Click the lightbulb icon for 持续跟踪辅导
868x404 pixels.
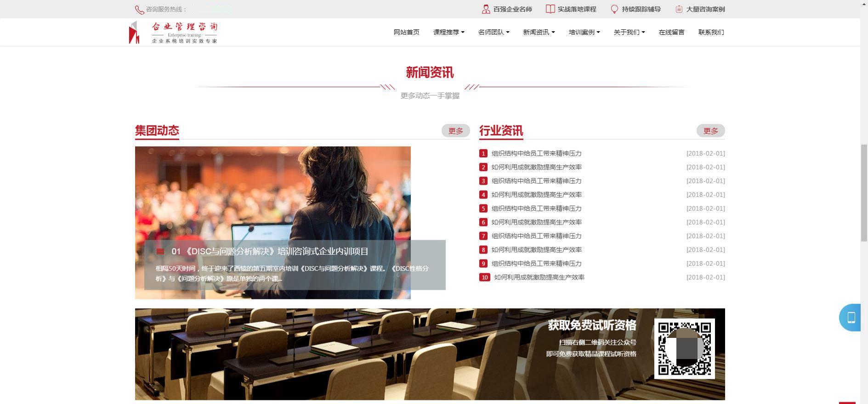point(614,9)
